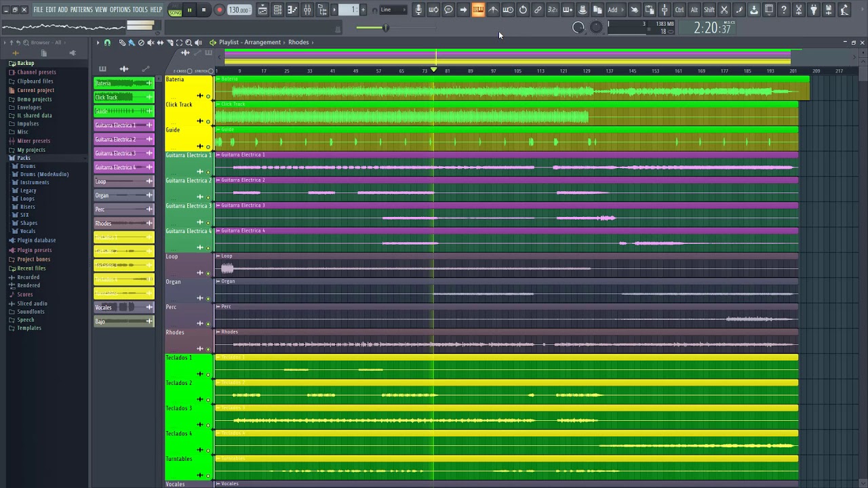This screenshot has height=488, width=868.
Task: Open the TOOLS menu
Action: 140,9
